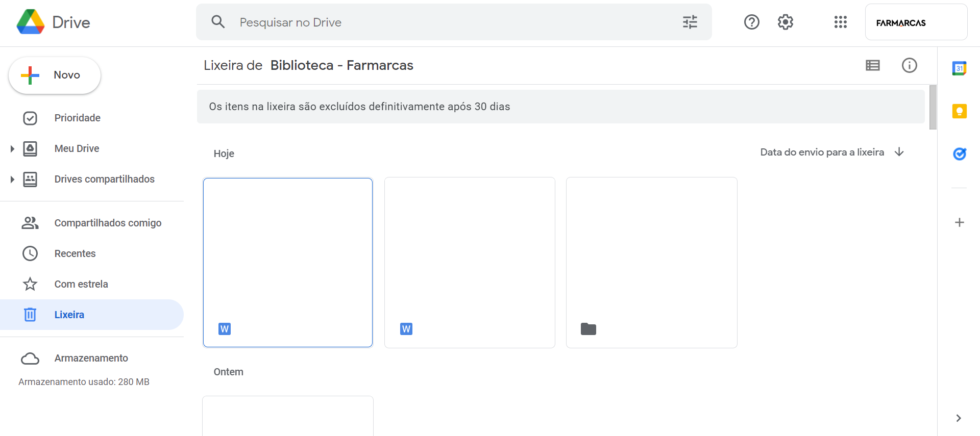The height and width of the screenshot is (436, 980).
Task: Open Compartilhados comigo section
Action: 108,223
